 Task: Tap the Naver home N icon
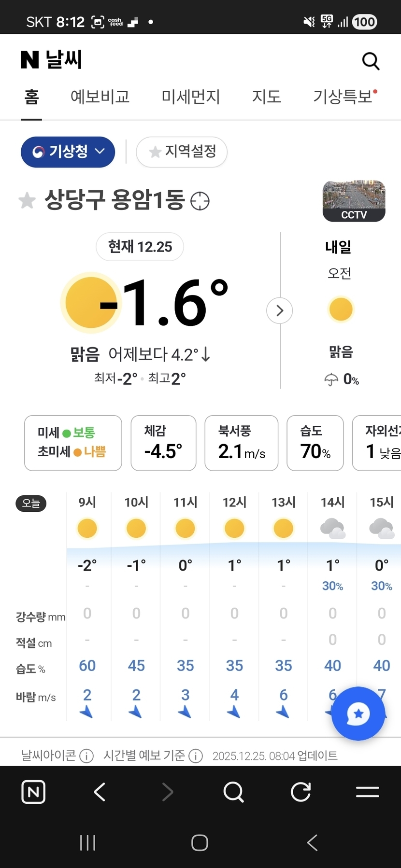pyautogui.click(x=33, y=792)
